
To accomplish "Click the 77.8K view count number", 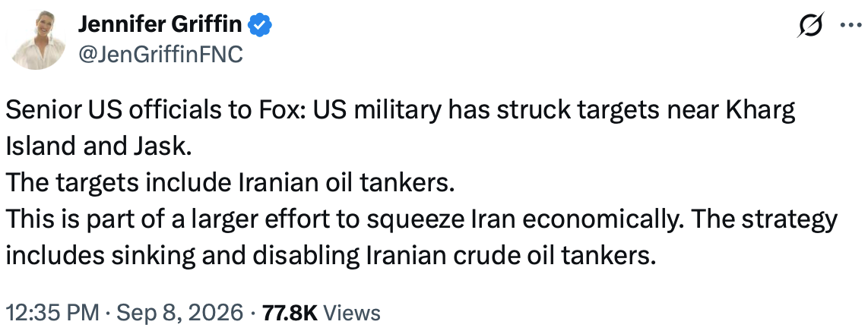I will (x=290, y=313).
